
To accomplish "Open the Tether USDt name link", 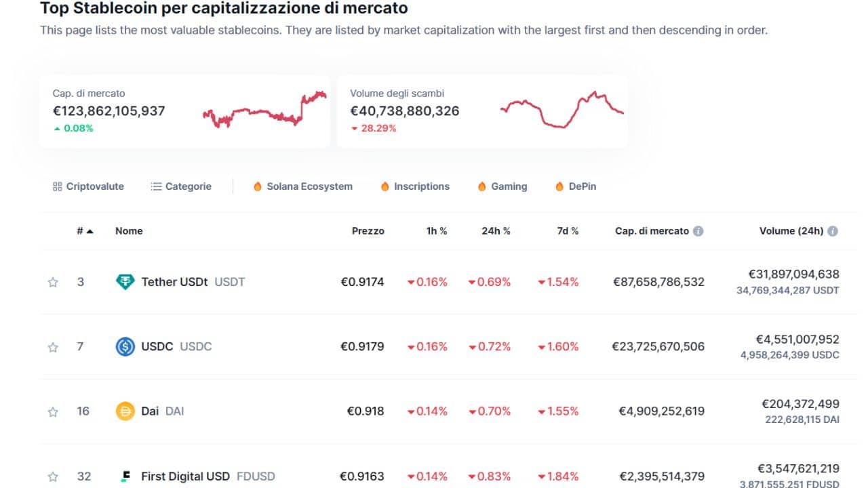I will pyautogui.click(x=174, y=282).
